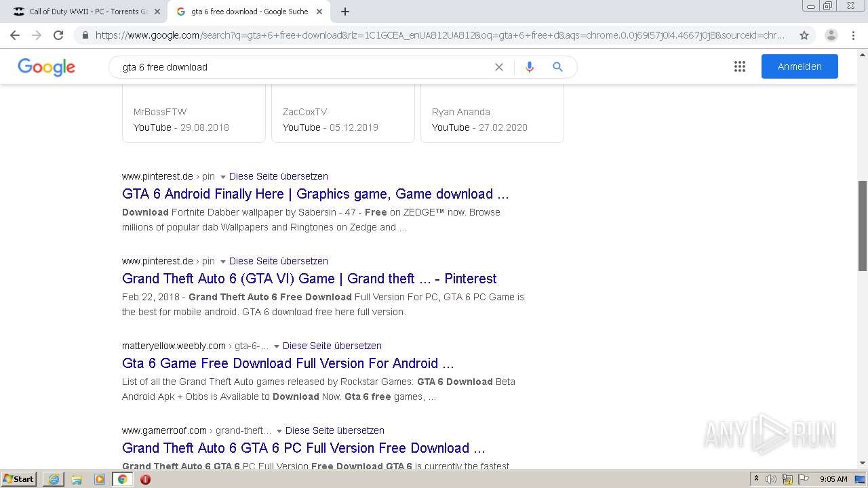The image size is (868, 488).
Task: Expand dropdown arrow beside first pinterest.de result
Action: point(222,177)
